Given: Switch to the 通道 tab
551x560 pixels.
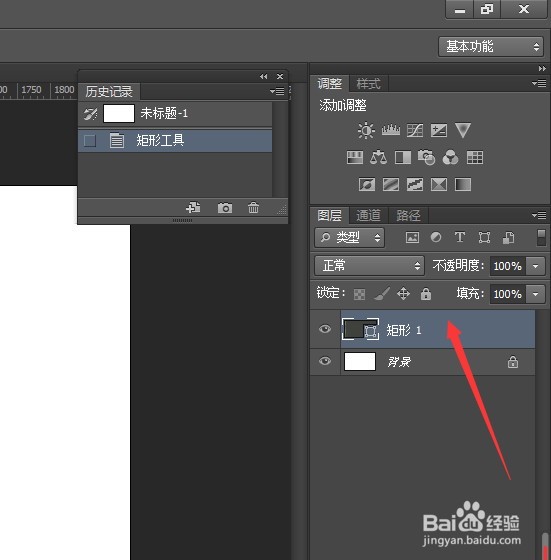Looking at the screenshot, I should point(368,215).
